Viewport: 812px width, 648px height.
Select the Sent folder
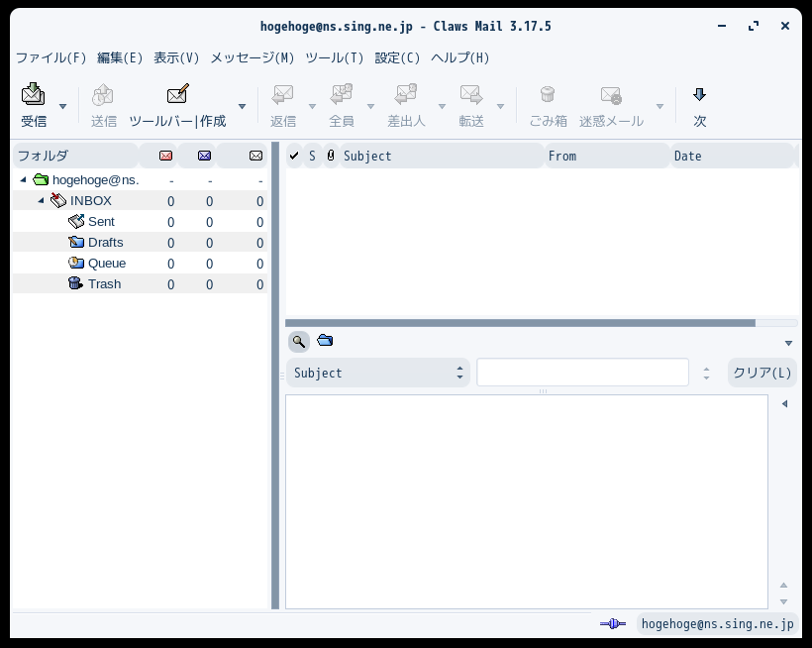click(140, 221)
